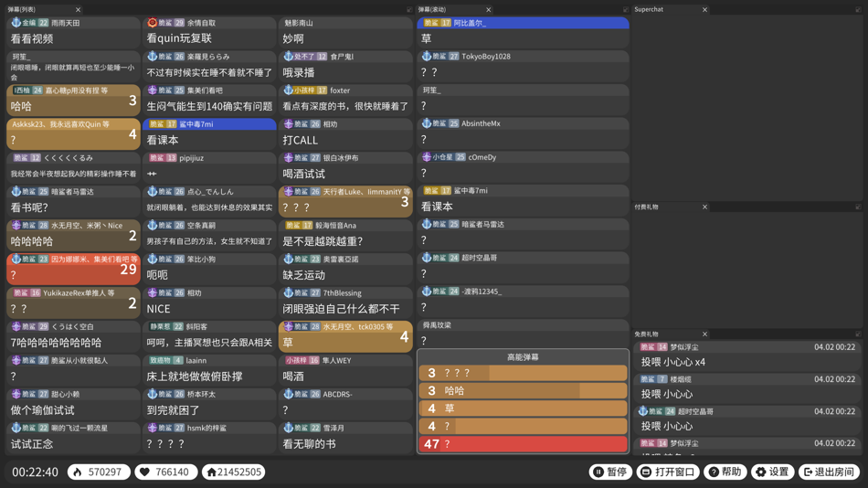Click the purple badge icon beside 集美们看吧
Viewport: 868px width, 488px height.
(x=153, y=90)
